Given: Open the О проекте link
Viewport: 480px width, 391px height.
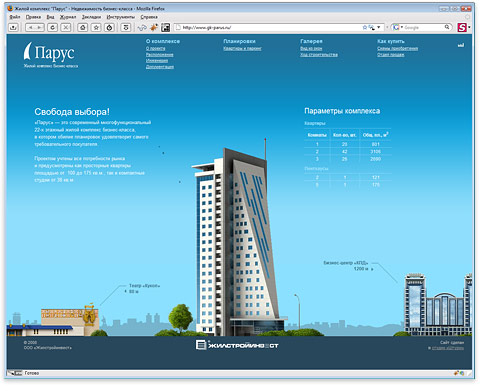Looking at the screenshot, I should (155, 49).
